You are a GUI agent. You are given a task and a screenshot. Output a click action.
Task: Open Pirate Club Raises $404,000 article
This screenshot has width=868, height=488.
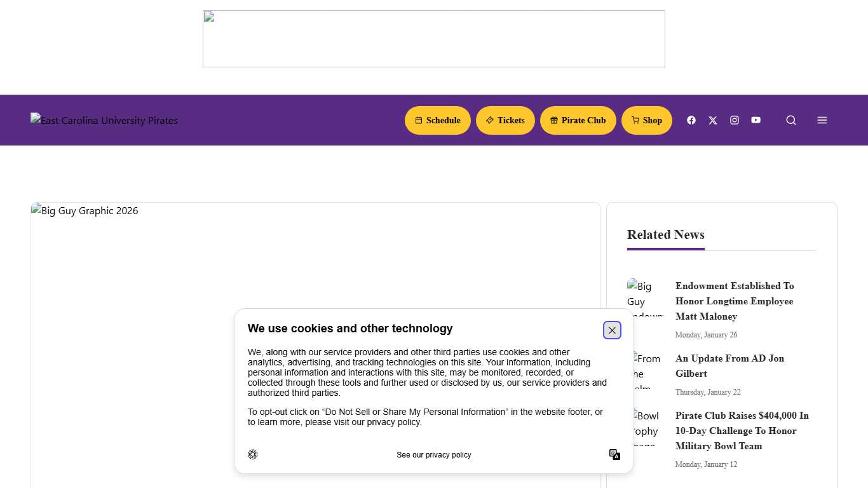[x=742, y=431]
